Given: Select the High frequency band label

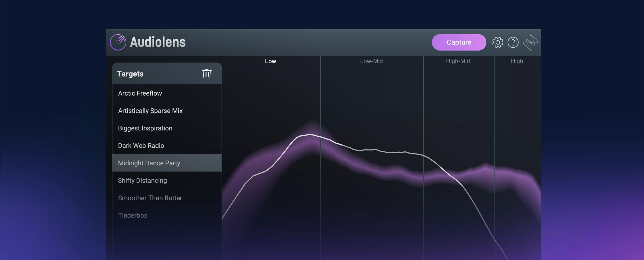Looking at the screenshot, I should [x=517, y=61].
